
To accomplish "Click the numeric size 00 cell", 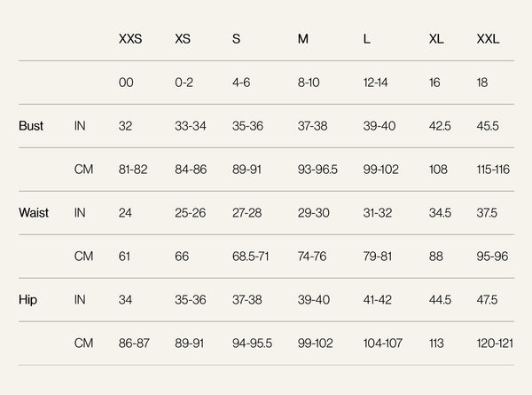I will [x=126, y=83].
